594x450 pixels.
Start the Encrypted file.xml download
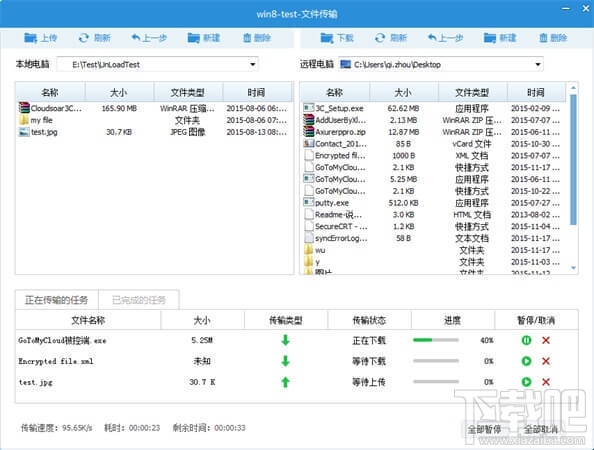coord(526,361)
